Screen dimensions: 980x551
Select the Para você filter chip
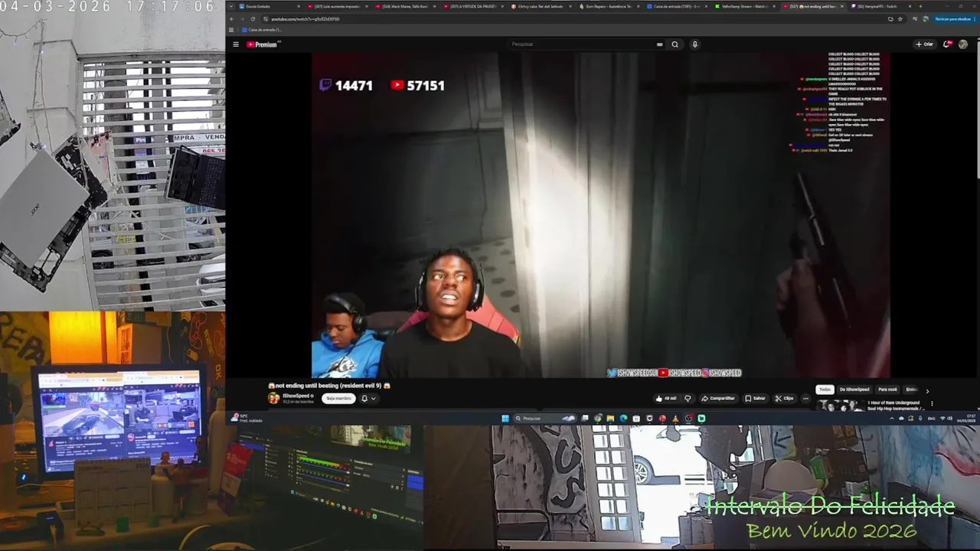coord(887,390)
